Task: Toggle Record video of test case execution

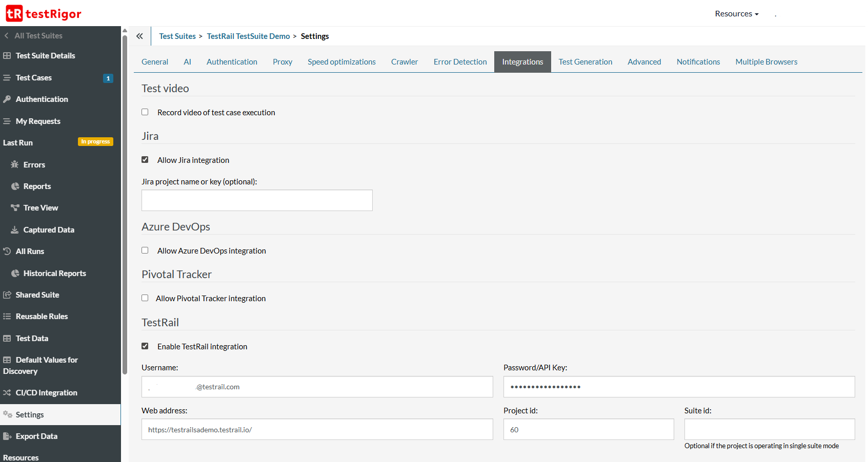Action: pos(145,112)
